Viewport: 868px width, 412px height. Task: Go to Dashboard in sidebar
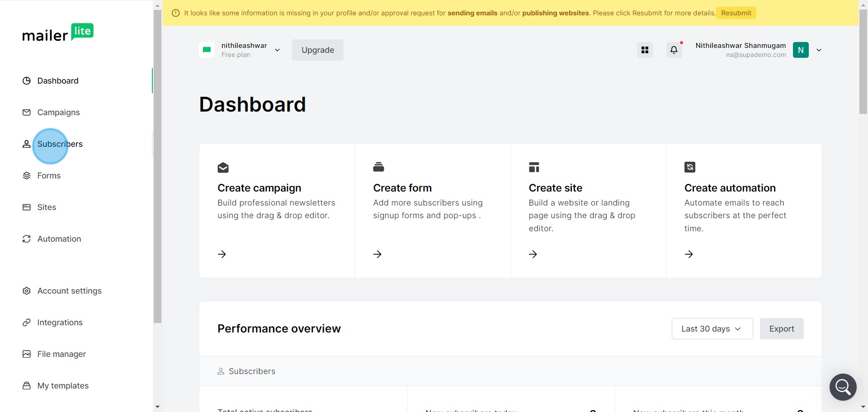58,81
